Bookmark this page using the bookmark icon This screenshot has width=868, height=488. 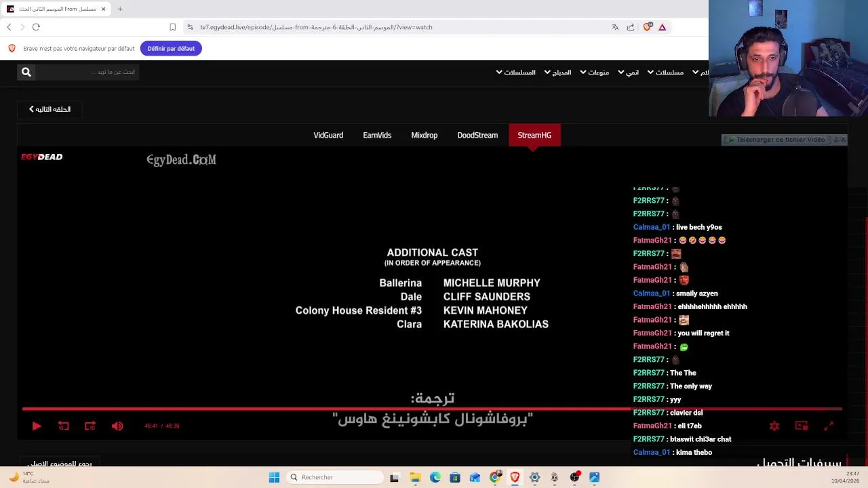point(173,27)
